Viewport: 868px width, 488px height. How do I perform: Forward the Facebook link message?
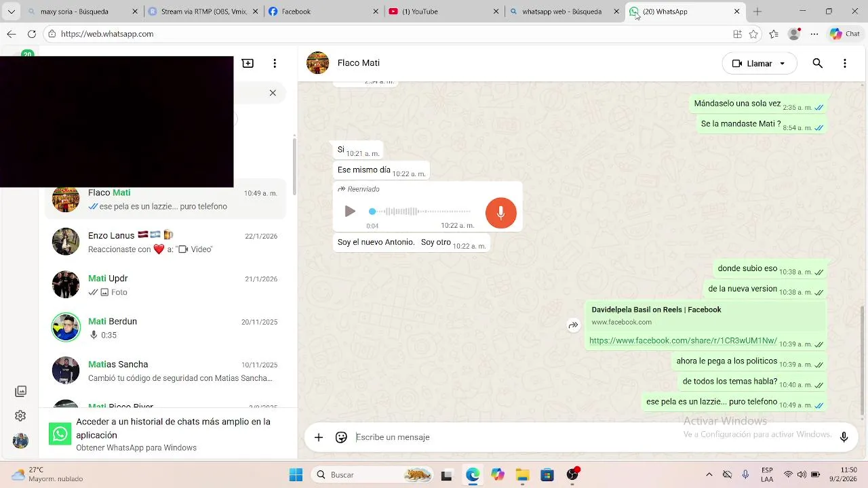click(573, 325)
